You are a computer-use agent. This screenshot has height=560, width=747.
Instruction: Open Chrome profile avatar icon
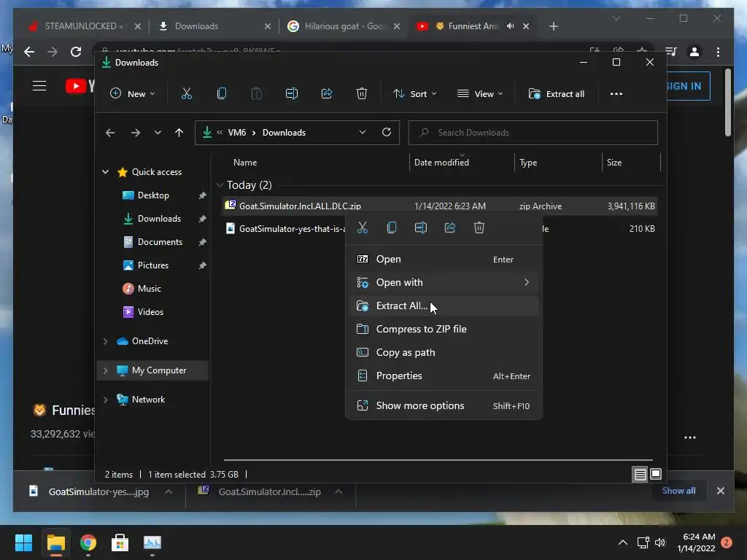click(694, 52)
